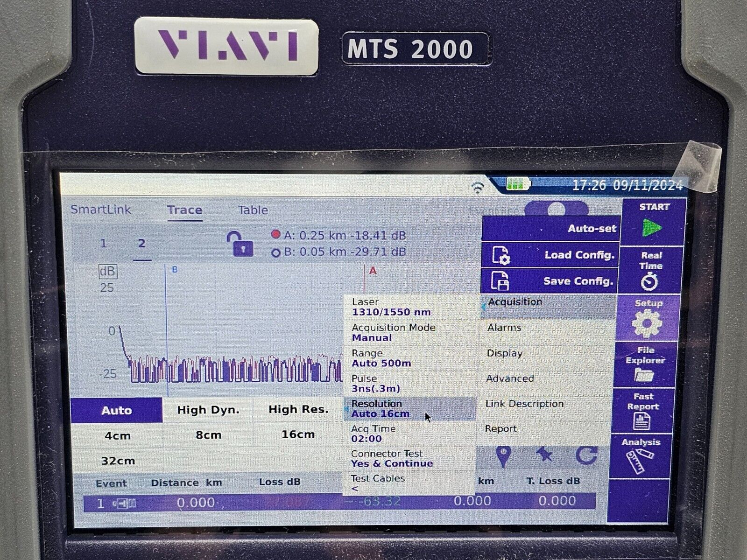Image resolution: width=747 pixels, height=560 pixels.
Task: Click the location pin marker icon
Action: pos(503,456)
